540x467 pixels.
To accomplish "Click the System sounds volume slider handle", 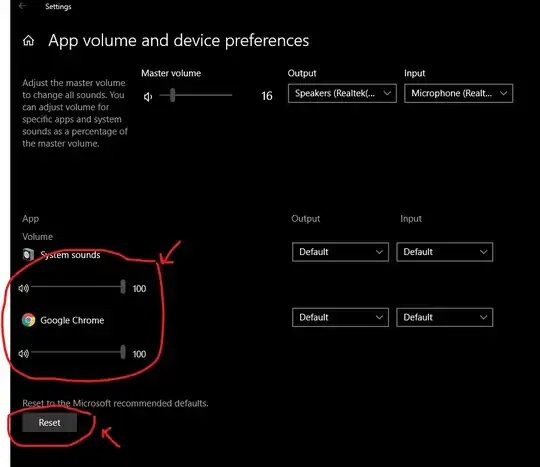I will [123, 287].
